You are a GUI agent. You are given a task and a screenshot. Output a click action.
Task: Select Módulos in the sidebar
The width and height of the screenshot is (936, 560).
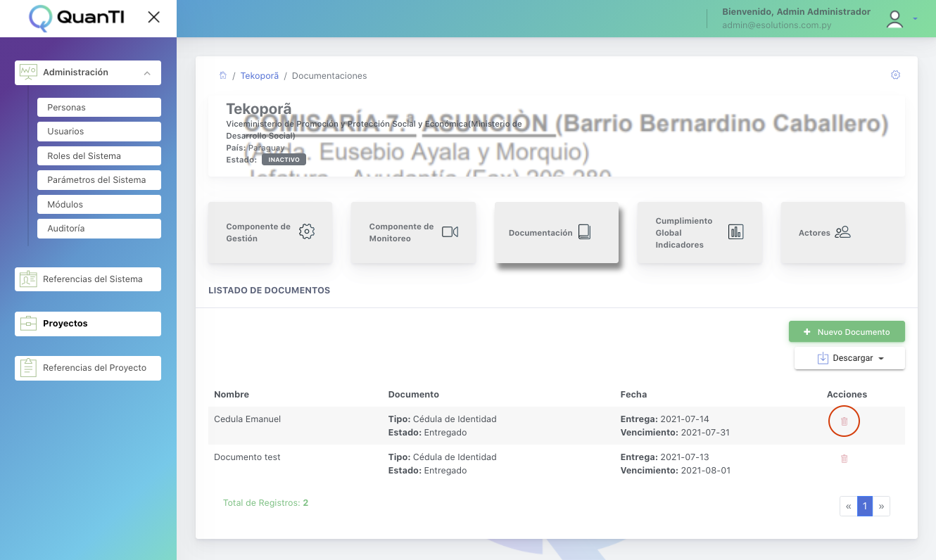coord(99,204)
